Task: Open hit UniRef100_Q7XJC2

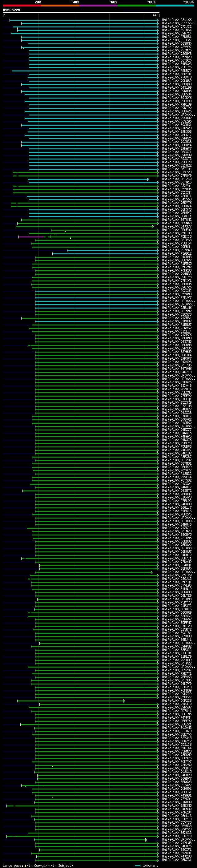Action: (x=176, y=26)
